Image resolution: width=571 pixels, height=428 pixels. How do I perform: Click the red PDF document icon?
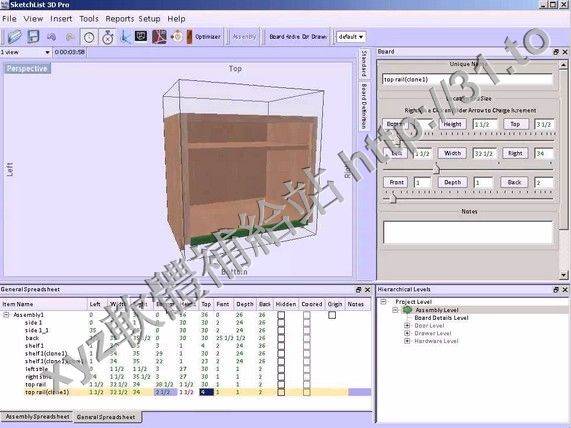159,37
